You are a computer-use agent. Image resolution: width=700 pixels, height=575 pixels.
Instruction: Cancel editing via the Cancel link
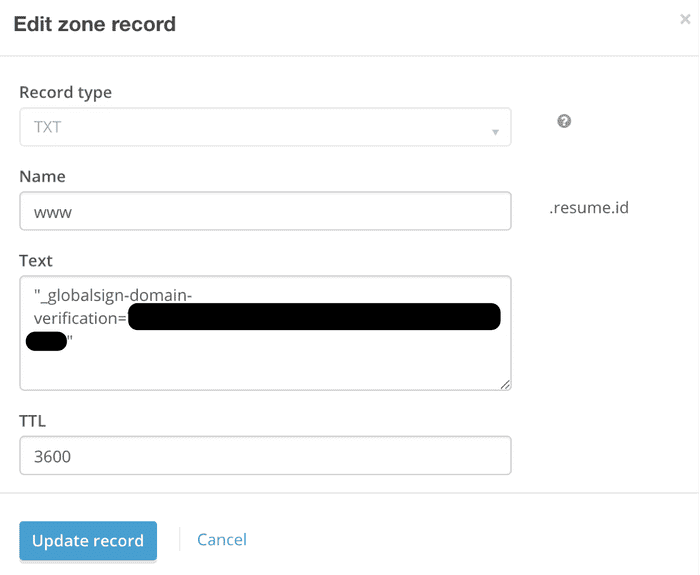pos(222,540)
